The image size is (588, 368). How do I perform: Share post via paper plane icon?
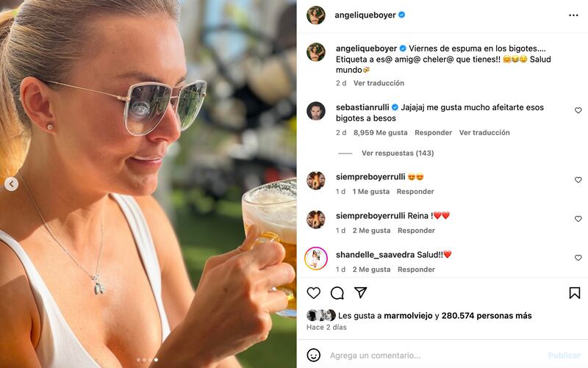360,292
